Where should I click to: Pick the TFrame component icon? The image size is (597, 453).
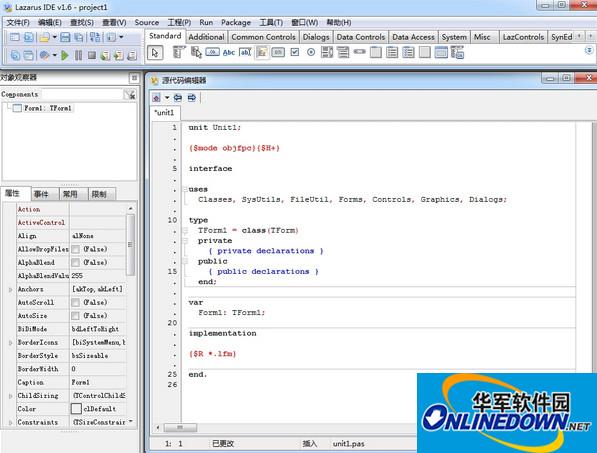tap(441, 52)
